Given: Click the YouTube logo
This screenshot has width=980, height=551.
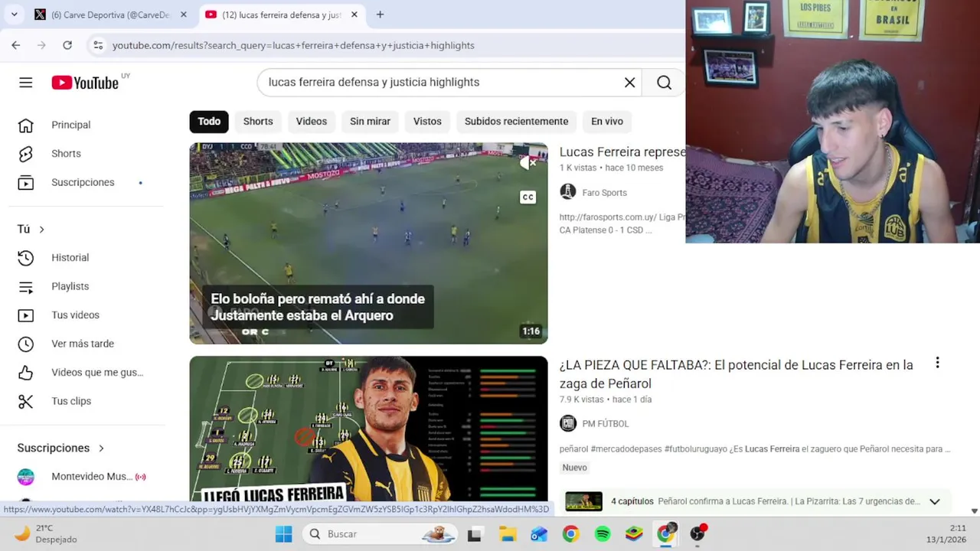Looking at the screenshot, I should coord(85,83).
